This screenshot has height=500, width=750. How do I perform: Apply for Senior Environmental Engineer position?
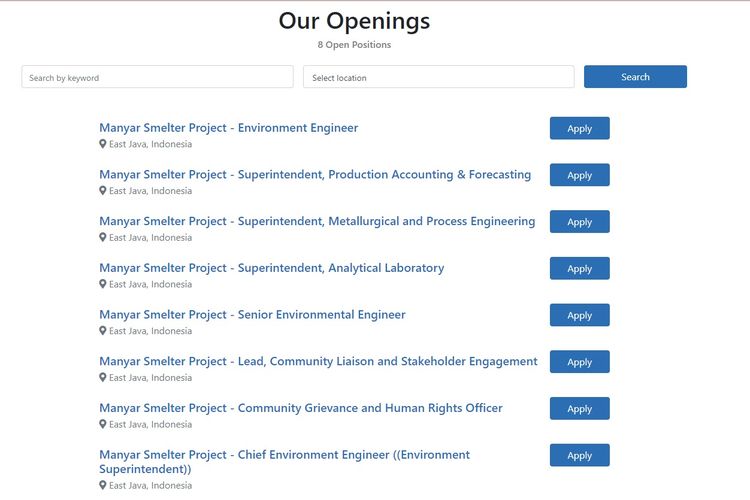coord(580,315)
